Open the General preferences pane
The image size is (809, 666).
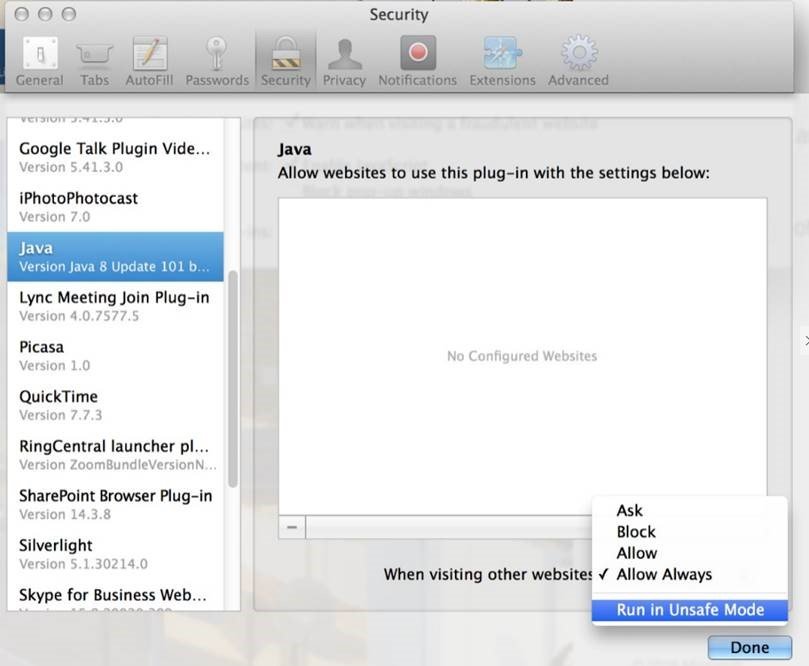pos(40,61)
